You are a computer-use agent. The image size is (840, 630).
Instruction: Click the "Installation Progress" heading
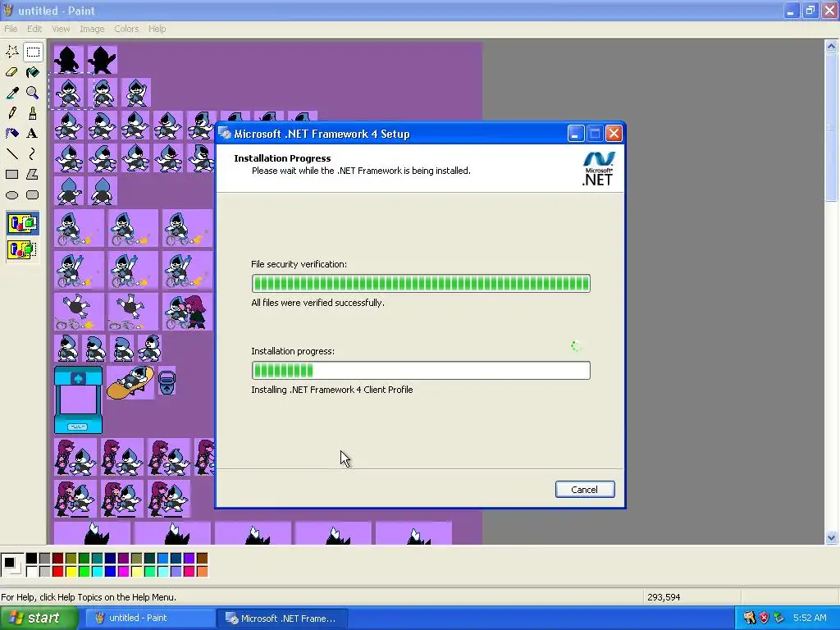282,158
